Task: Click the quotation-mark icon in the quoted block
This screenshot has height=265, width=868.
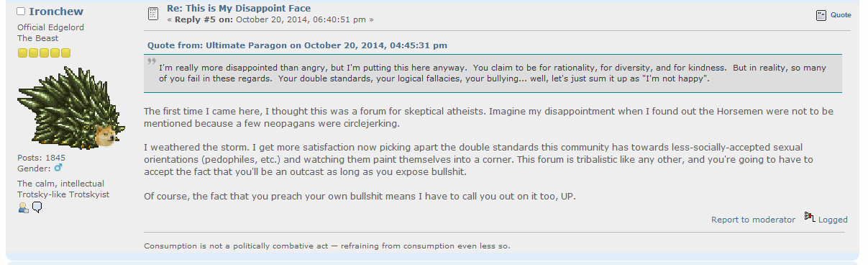Action: [151, 62]
